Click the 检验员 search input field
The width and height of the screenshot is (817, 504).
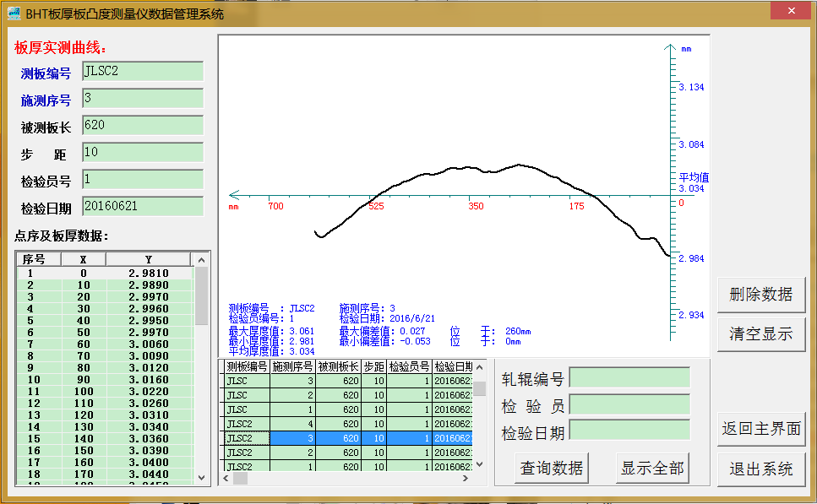click(x=629, y=404)
